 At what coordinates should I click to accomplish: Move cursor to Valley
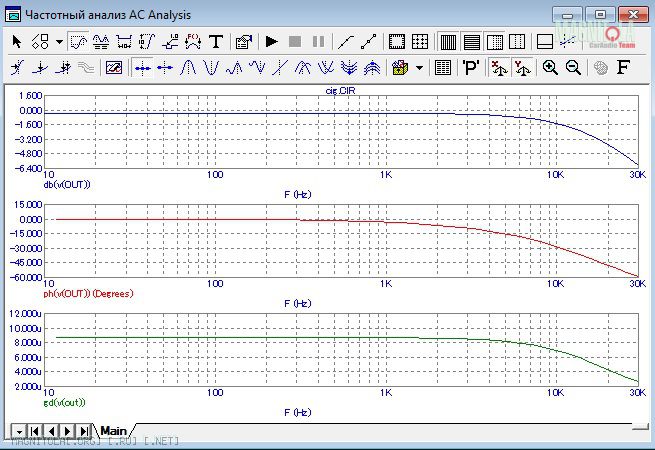point(211,67)
